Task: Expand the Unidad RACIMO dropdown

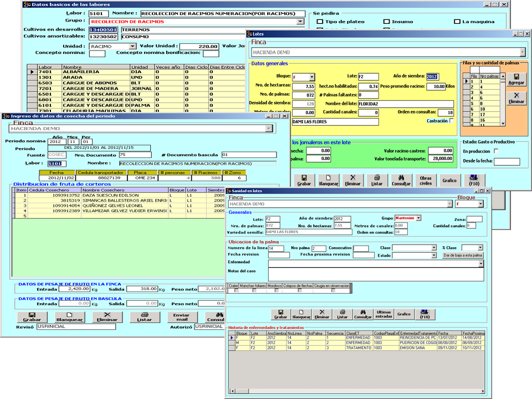Action: [x=132, y=46]
